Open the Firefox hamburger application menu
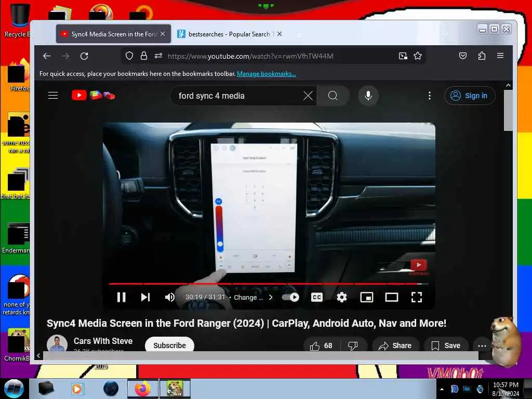The height and width of the screenshot is (399, 532). tap(500, 55)
